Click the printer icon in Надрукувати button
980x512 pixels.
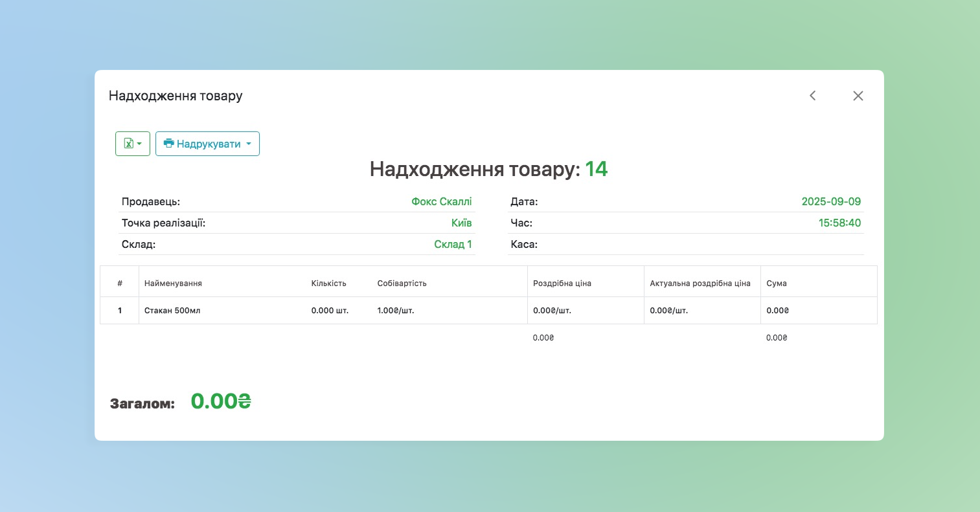click(169, 144)
